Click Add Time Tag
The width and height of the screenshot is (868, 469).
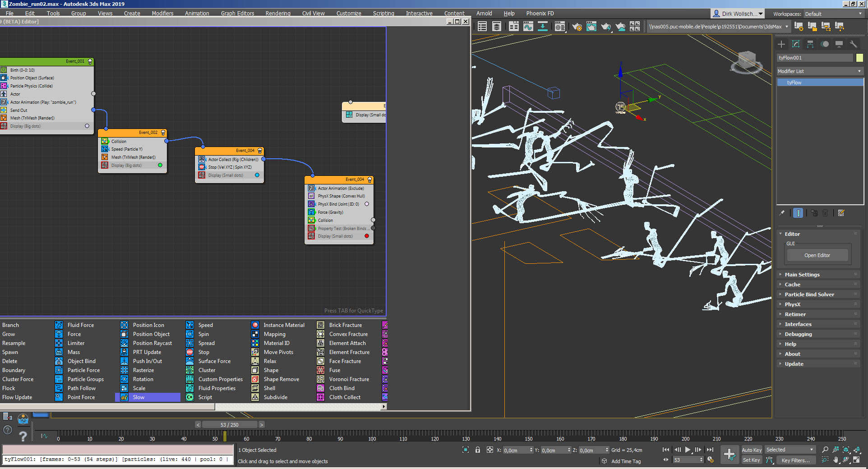pos(626,461)
